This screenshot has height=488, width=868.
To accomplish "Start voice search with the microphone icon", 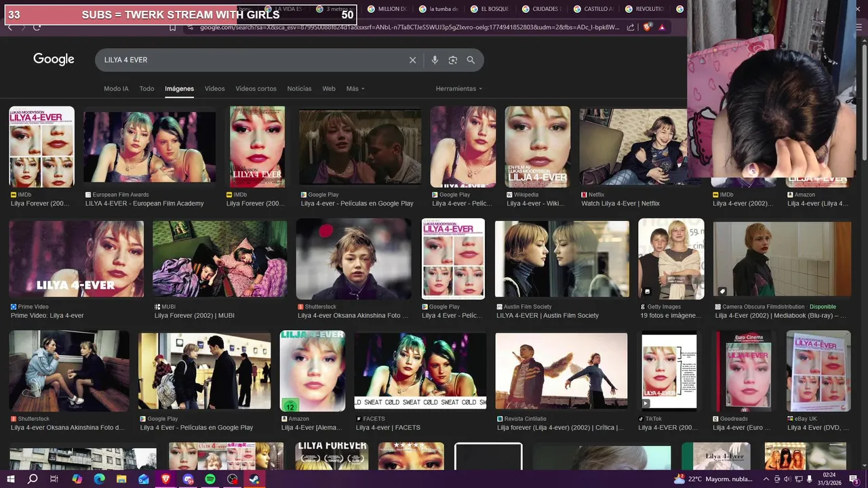I will [435, 60].
